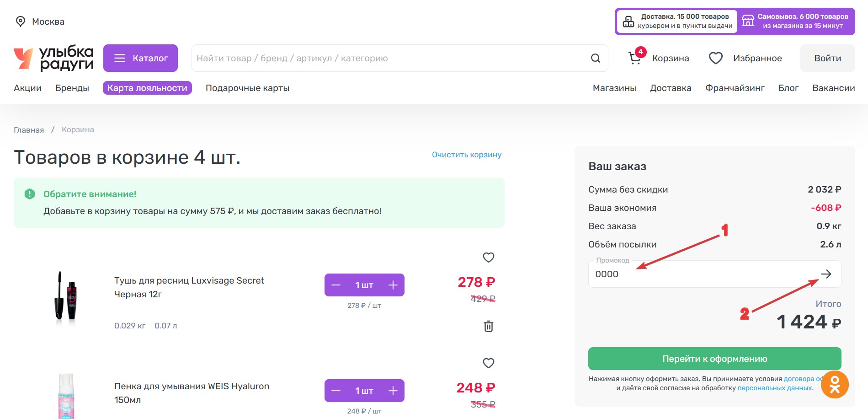Apply promo code with arrow icon
This screenshot has height=419, width=868.
point(825,274)
